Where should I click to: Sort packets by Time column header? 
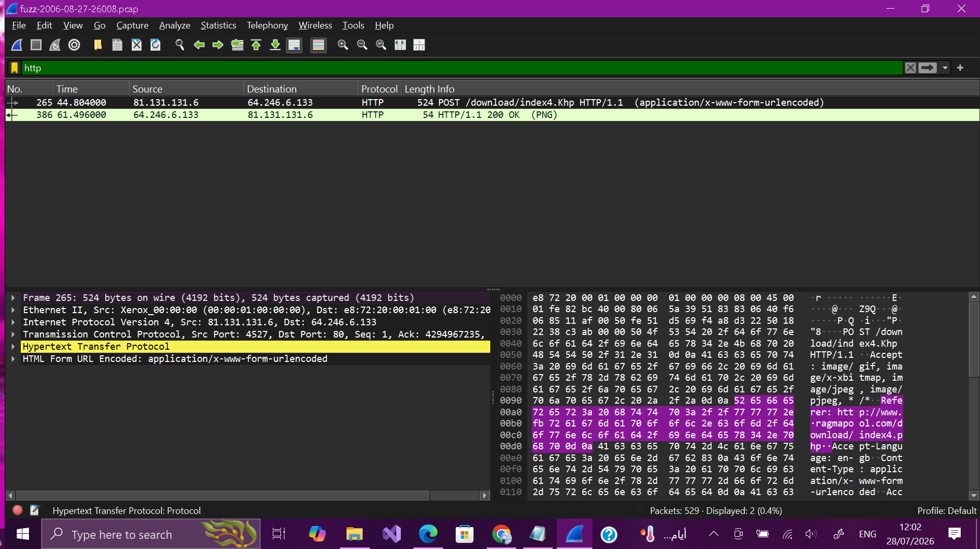click(x=91, y=89)
